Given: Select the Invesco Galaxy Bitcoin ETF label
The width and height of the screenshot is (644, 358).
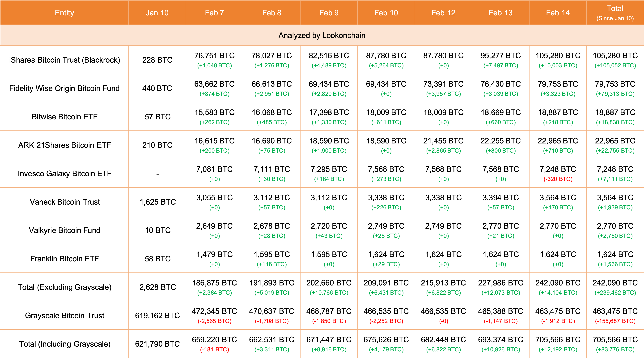Looking at the screenshot, I should 64,174.
